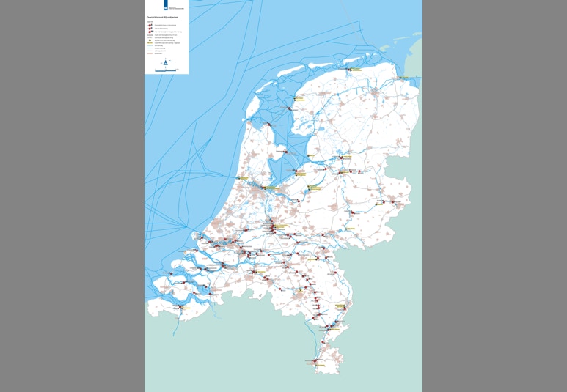This screenshot has width=567, height=392.
Task: Click the north arrow compass in the legend
Action: (x=166, y=64)
